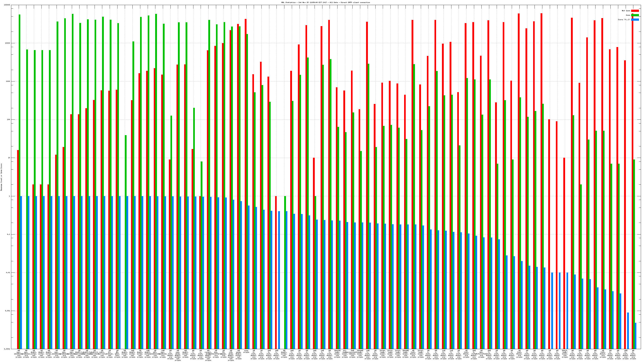The width and height of the screenshot is (644, 362).
Task: Select the old.spam.dnsbl.sorbs.net x-axis label
Action: (231, 355)
